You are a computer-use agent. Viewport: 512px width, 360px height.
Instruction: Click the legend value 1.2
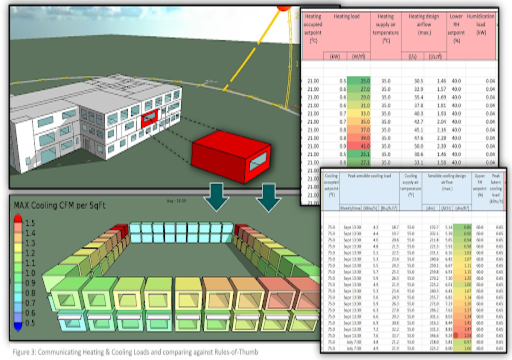[30, 253]
